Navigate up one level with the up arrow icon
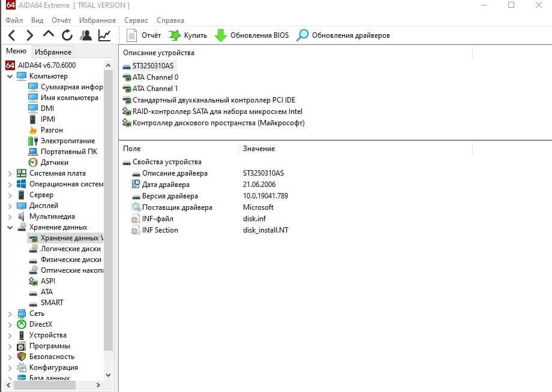Image resolution: width=552 pixels, height=392 pixels. 49,34
